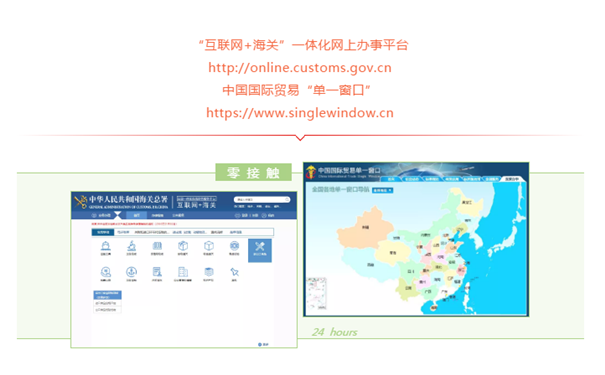Click the Single Window site logo emblem
This screenshot has height=375, width=605.
[x=311, y=172]
